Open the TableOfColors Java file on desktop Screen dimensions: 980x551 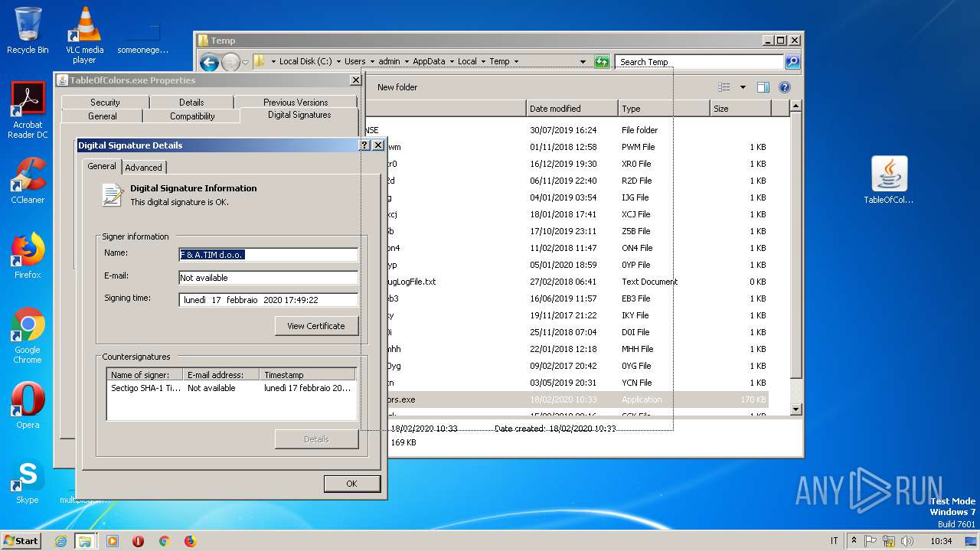[889, 181]
